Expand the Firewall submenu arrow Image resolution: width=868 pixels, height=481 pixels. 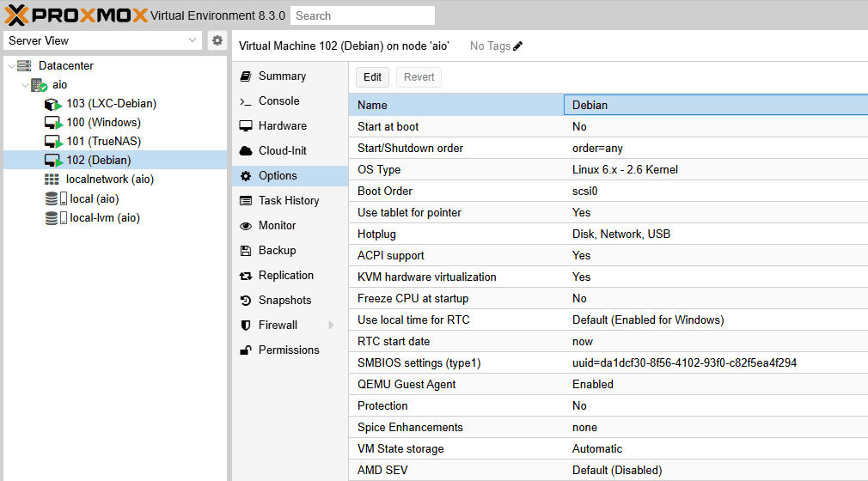tap(331, 325)
